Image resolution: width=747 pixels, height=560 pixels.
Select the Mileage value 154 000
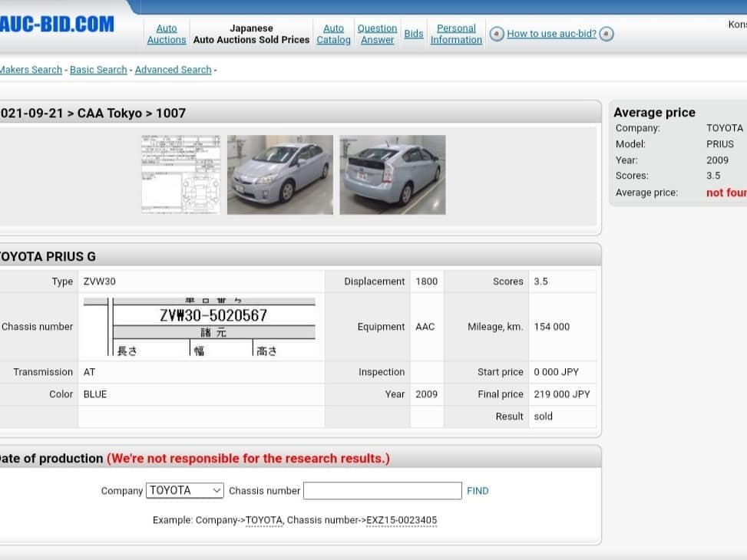[x=552, y=327]
